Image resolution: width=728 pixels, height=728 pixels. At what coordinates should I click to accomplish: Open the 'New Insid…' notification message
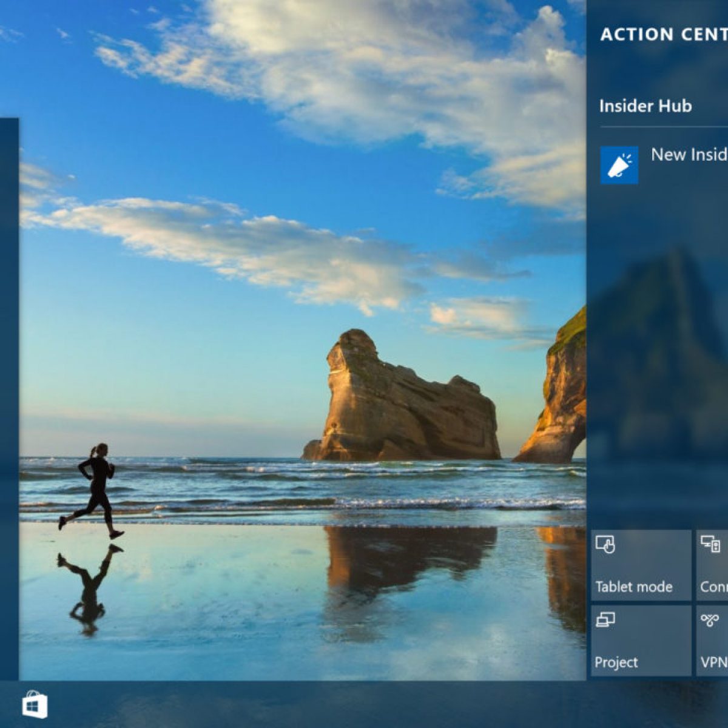pyautogui.click(x=689, y=155)
